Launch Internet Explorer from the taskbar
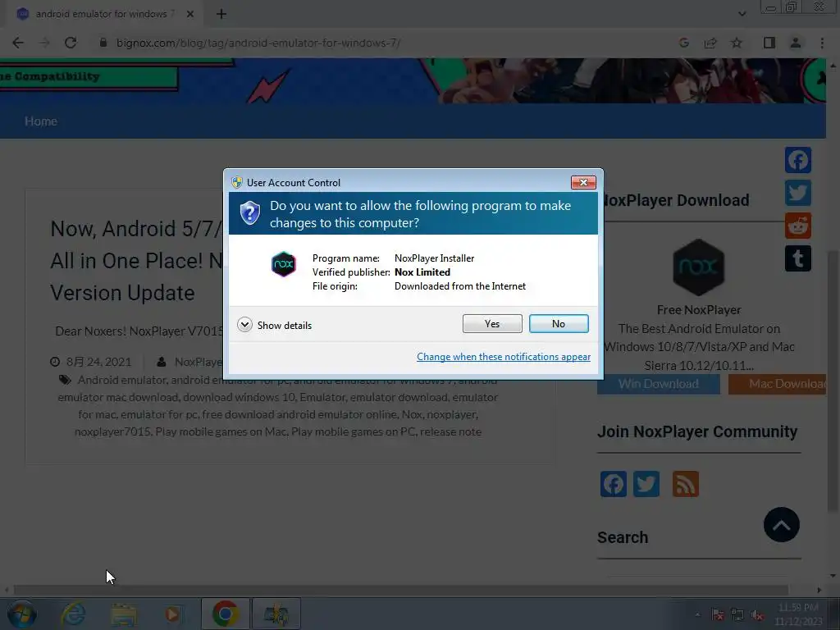 73,614
